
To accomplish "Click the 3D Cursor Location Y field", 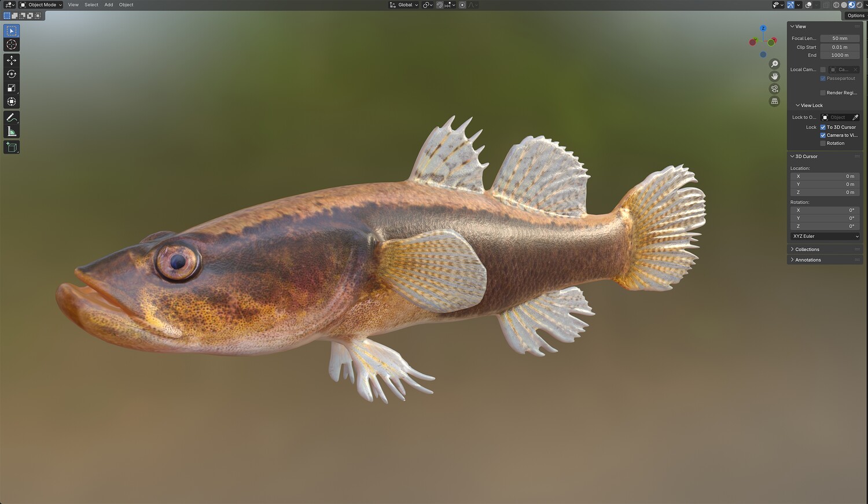I will (x=825, y=184).
